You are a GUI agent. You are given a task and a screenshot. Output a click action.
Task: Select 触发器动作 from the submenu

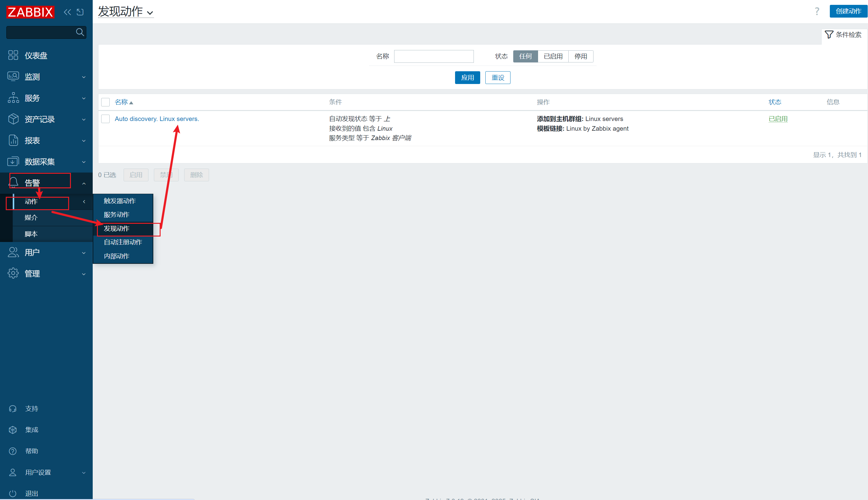click(x=120, y=201)
